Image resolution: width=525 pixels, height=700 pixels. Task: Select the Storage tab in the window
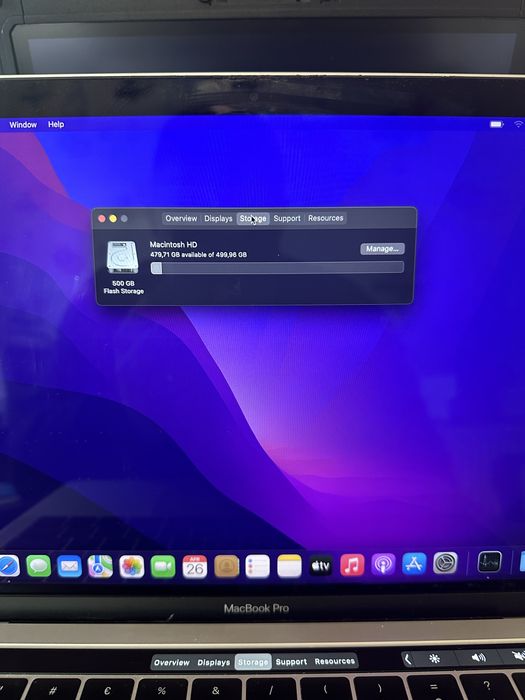pyautogui.click(x=253, y=218)
